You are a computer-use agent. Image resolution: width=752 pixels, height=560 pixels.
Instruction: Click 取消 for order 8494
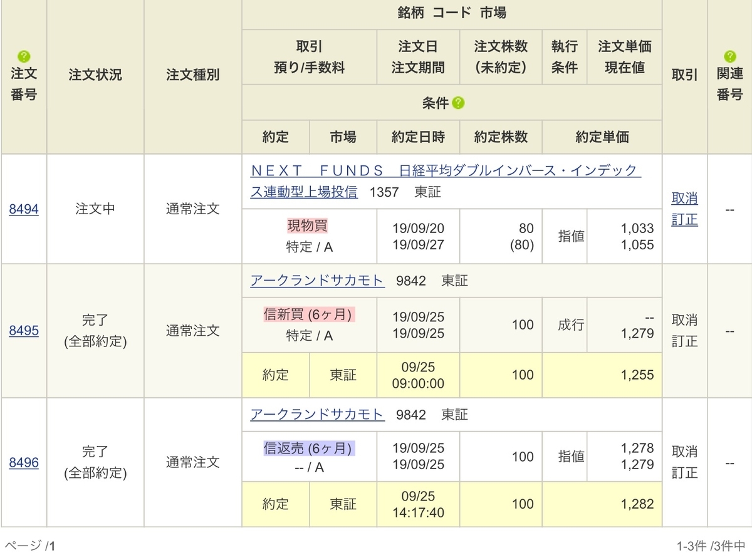coord(684,199)
